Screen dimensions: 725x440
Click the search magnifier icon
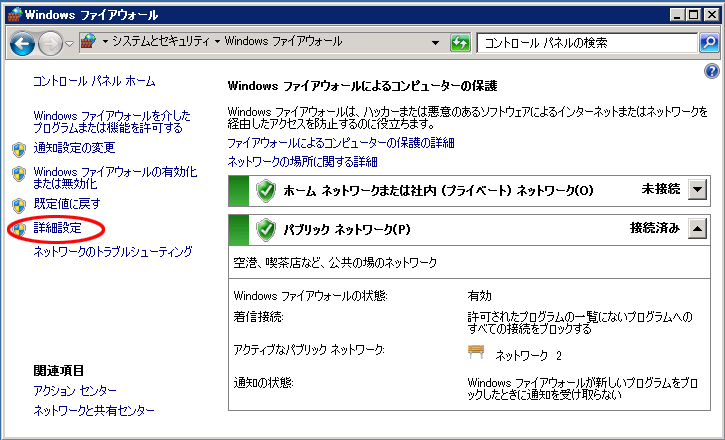(707, 43)
